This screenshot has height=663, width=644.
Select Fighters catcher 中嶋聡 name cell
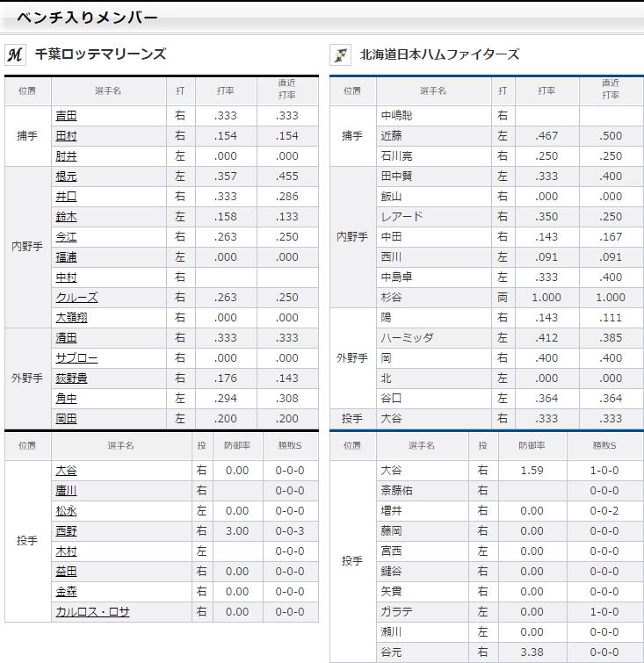tap(434, 116)
